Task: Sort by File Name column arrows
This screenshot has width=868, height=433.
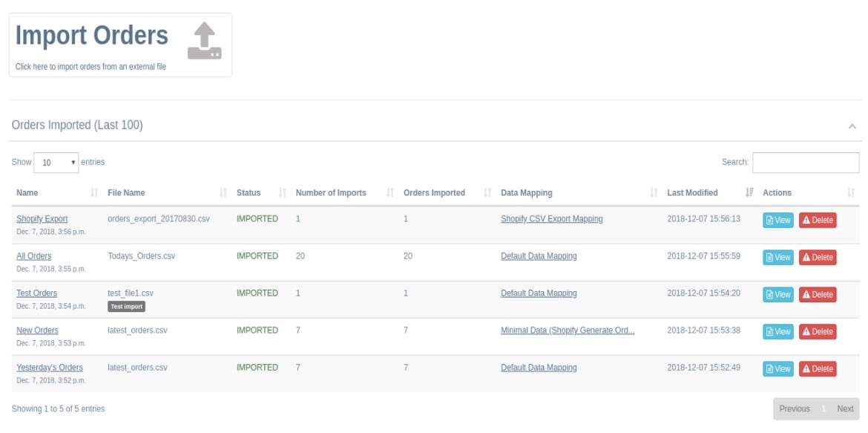Action: 223,193
